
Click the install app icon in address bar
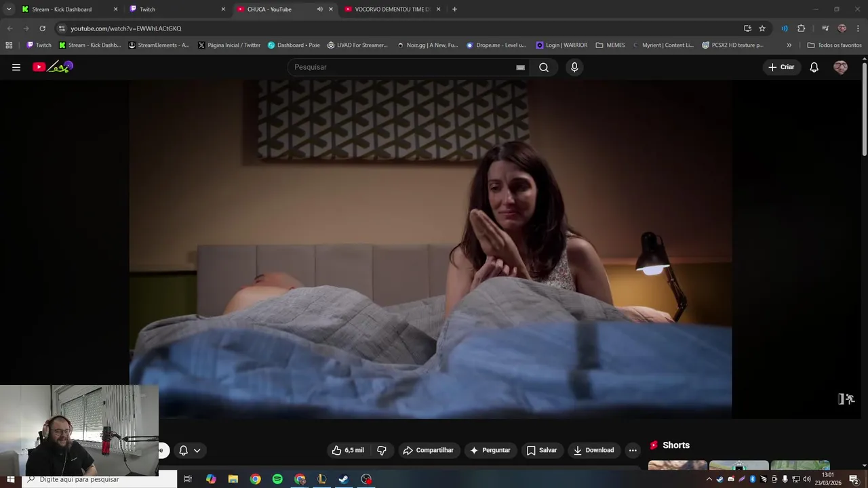coord(747,28)
